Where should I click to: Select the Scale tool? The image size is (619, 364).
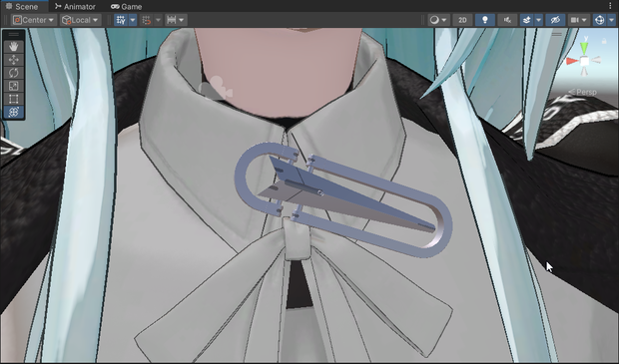pyautogui.click(x=13, y=86)
